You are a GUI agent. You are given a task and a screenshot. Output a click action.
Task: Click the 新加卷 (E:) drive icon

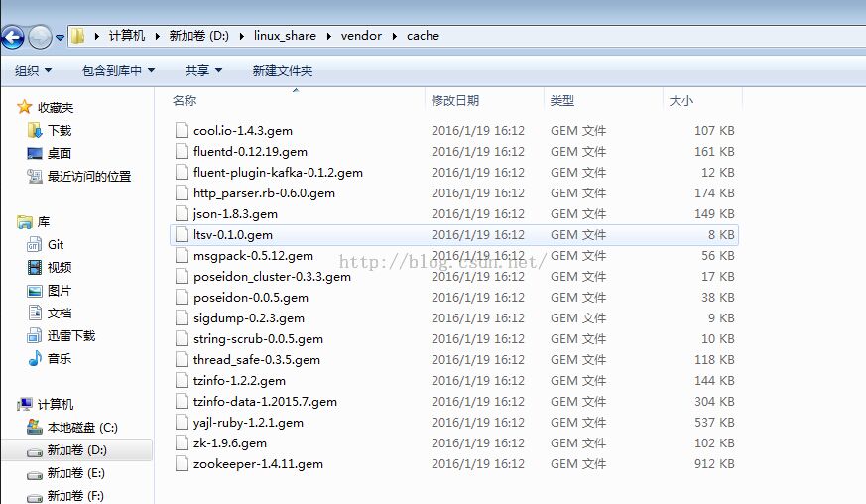click(x=35, y=474)
